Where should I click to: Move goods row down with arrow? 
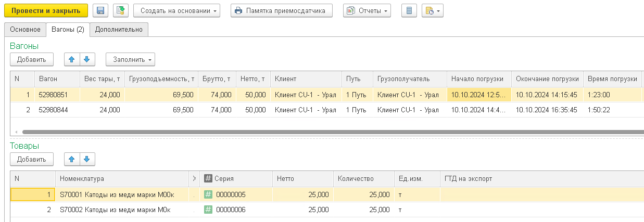(87, 159)
